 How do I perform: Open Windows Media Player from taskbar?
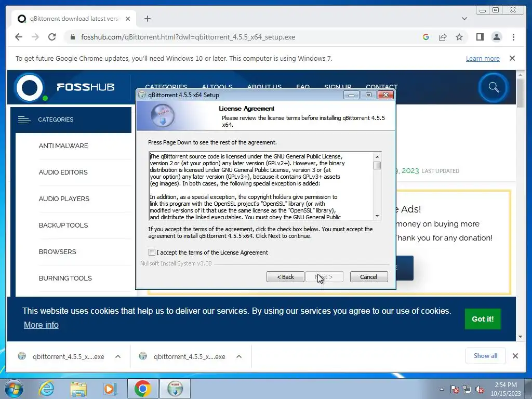pos(110,389)
